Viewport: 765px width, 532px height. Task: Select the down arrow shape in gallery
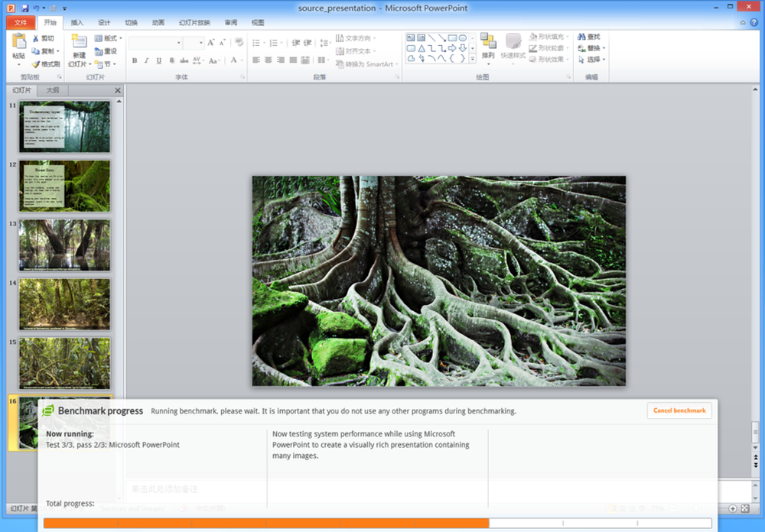463,48
